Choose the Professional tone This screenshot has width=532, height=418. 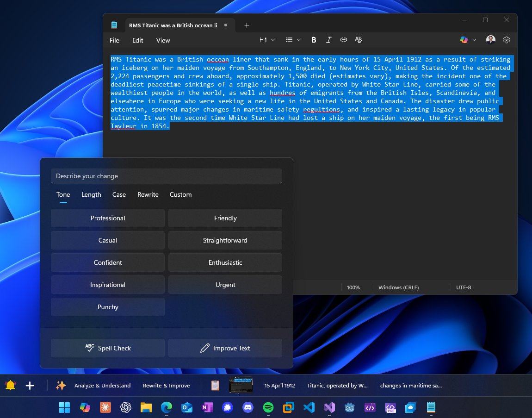pyautogui.click(x=108, y=218)
